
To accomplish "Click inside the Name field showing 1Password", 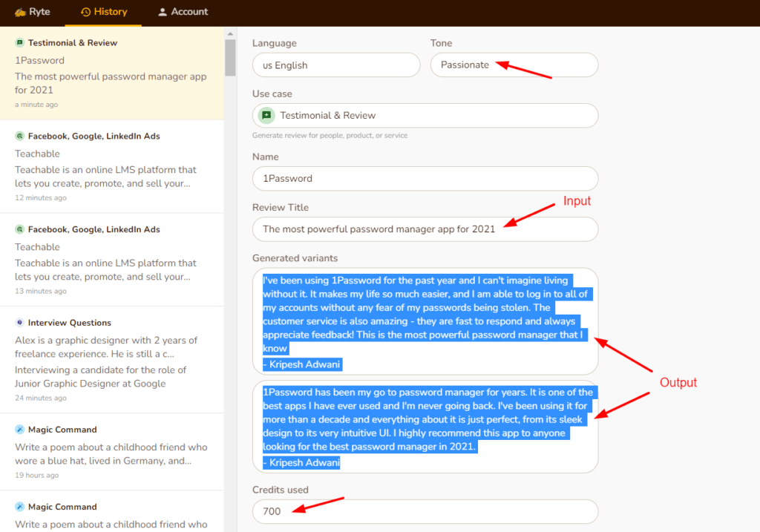I will click(x=425, y=179).
